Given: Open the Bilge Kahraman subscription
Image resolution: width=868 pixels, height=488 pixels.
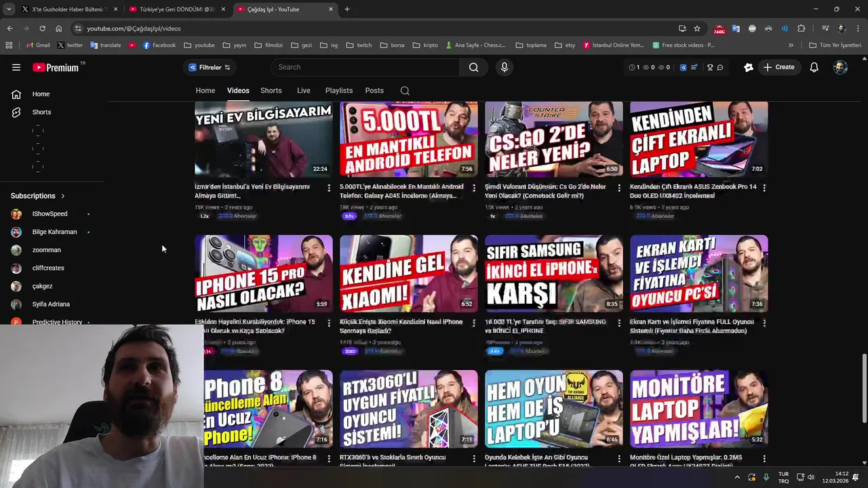Looking at the screenshot, I should point(53,232).
